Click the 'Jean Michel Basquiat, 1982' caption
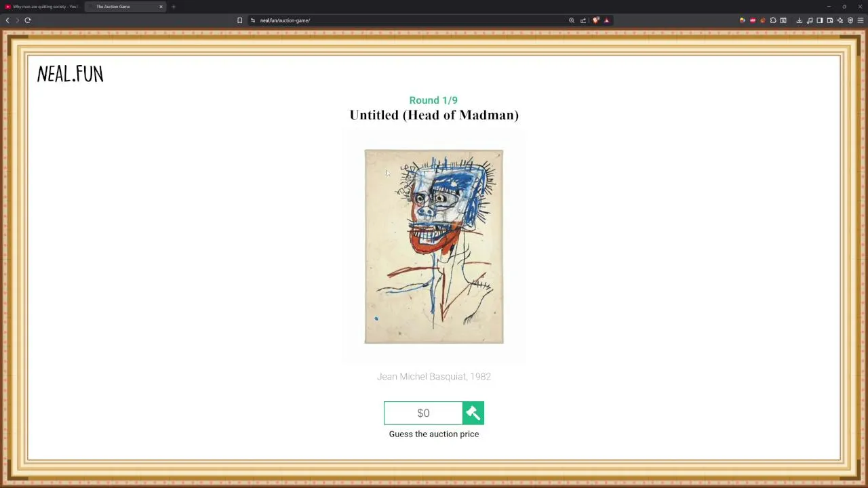Screen dimensions: 868x488 434,376
